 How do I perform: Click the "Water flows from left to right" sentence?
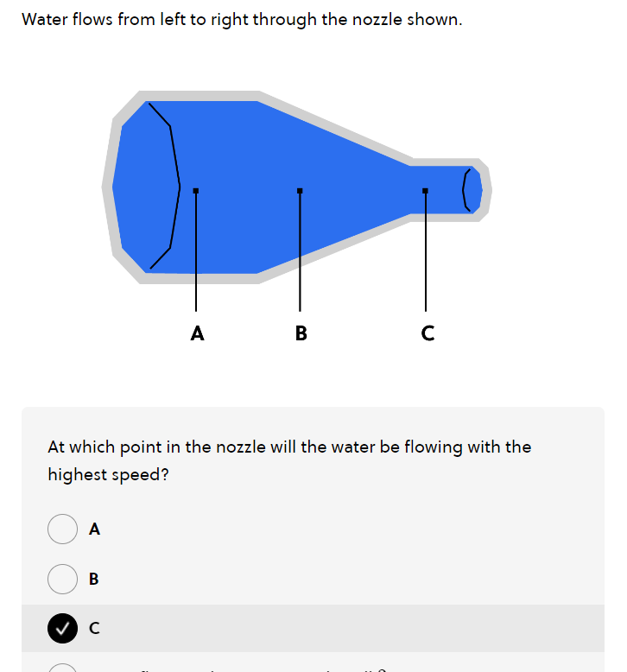point(242,20)
